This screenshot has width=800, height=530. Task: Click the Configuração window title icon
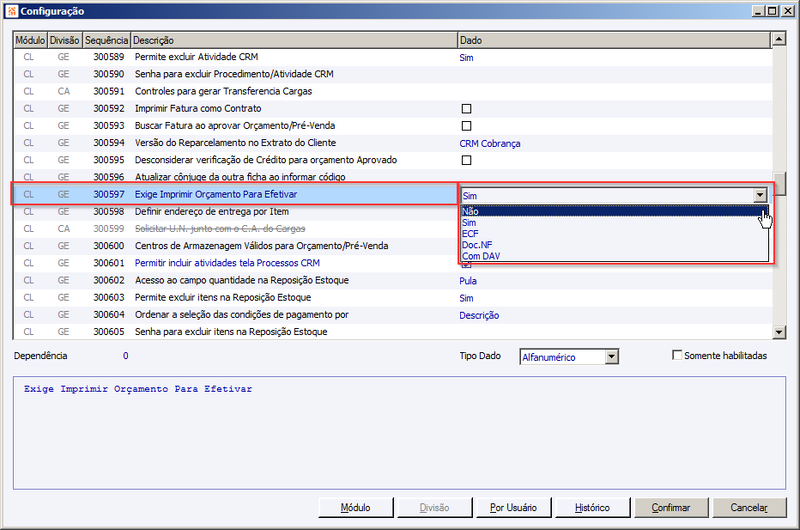(x=12, y=11)
